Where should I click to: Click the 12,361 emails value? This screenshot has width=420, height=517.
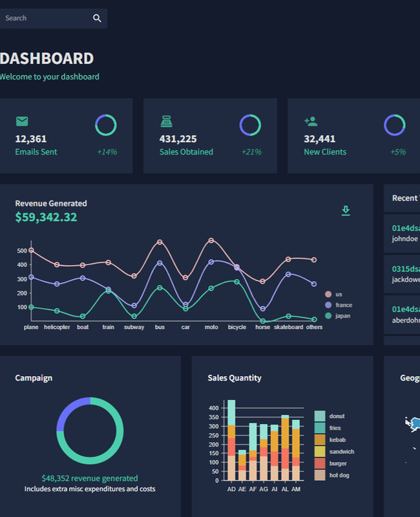(x=31, y=139)
